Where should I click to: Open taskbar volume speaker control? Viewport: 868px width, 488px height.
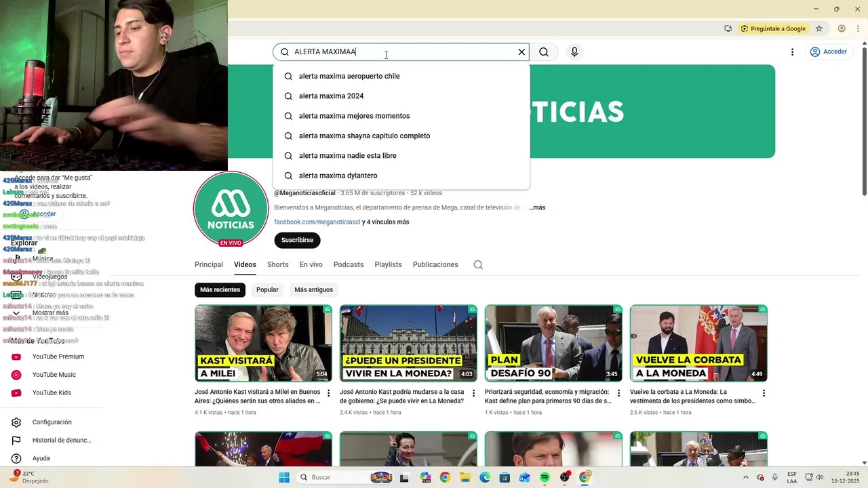[821, 477]
